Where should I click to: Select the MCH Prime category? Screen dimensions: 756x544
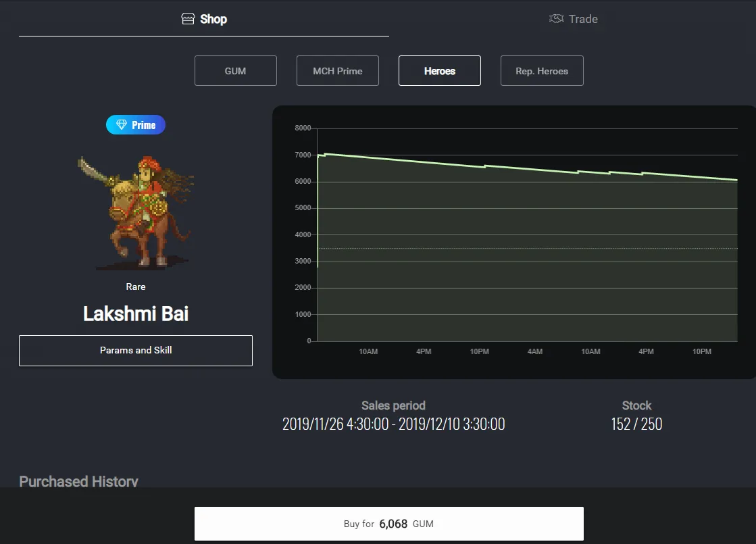(338, 71)
